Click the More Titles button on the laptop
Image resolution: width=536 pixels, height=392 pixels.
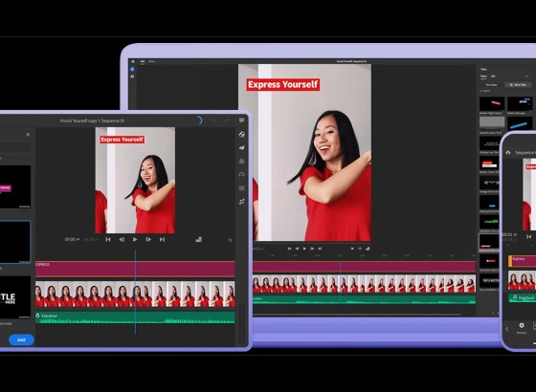pyautogui.click(x=518, y=85)
